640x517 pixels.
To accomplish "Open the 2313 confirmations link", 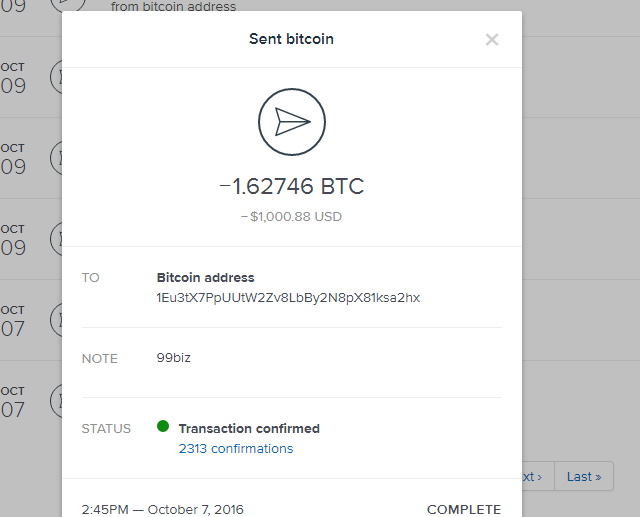I will click(236, 449).
